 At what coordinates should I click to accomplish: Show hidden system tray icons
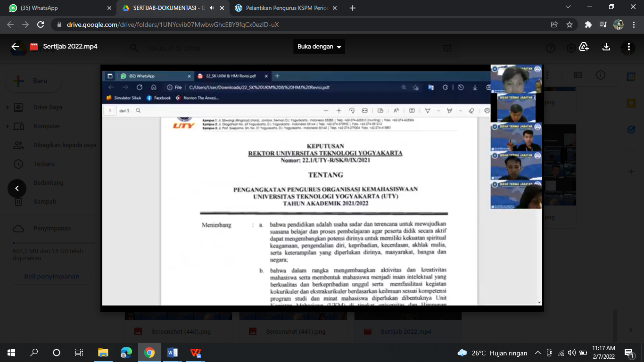[538, 353]
